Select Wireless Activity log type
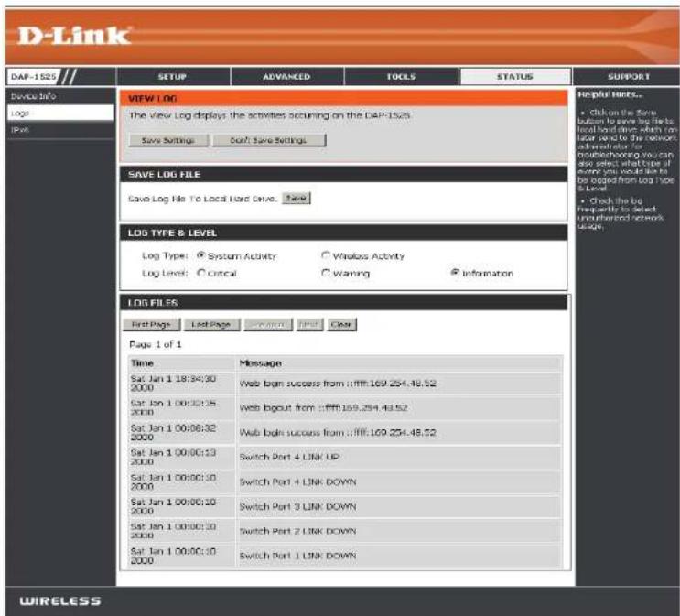 coord(326,255)
